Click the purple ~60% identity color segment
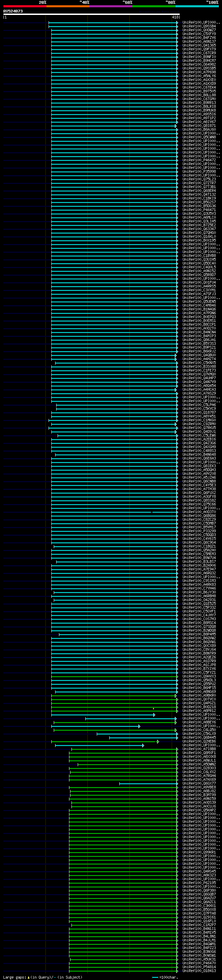This screenshot has width=222, height=980. click(x=111, y=6)
